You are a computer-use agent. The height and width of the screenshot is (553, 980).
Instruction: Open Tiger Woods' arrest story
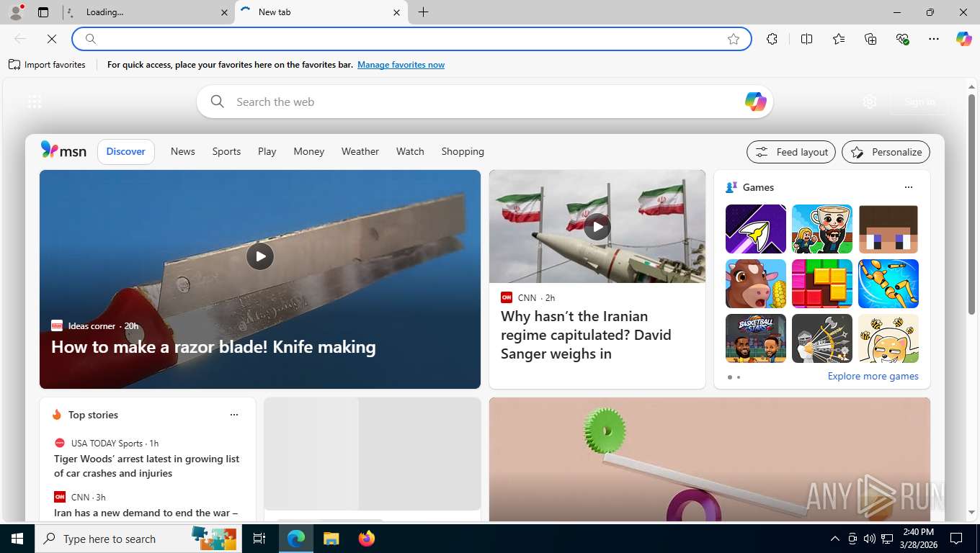point(147,466)
